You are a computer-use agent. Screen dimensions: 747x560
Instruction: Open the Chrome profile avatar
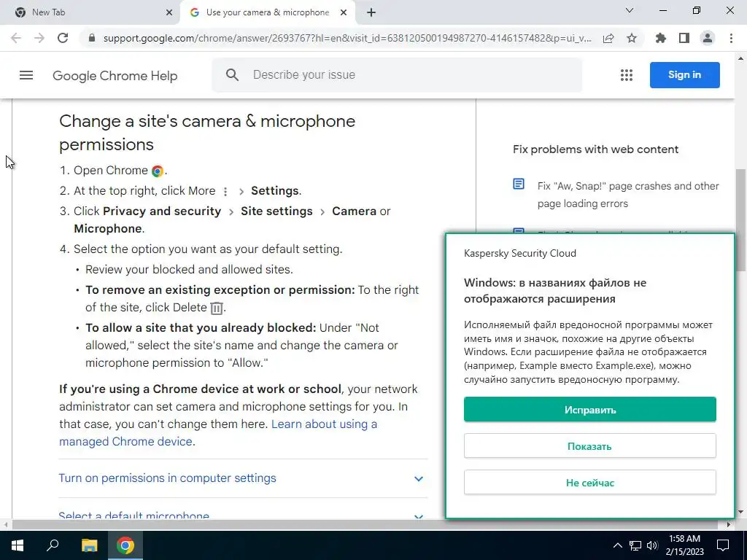tap(708, 38)
